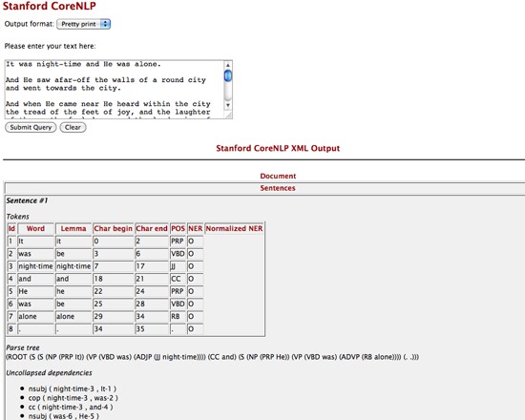This screenshot has height=420, width=525.
Task: Click the word cell 'alone' in row 7
Action: (35, 317)
